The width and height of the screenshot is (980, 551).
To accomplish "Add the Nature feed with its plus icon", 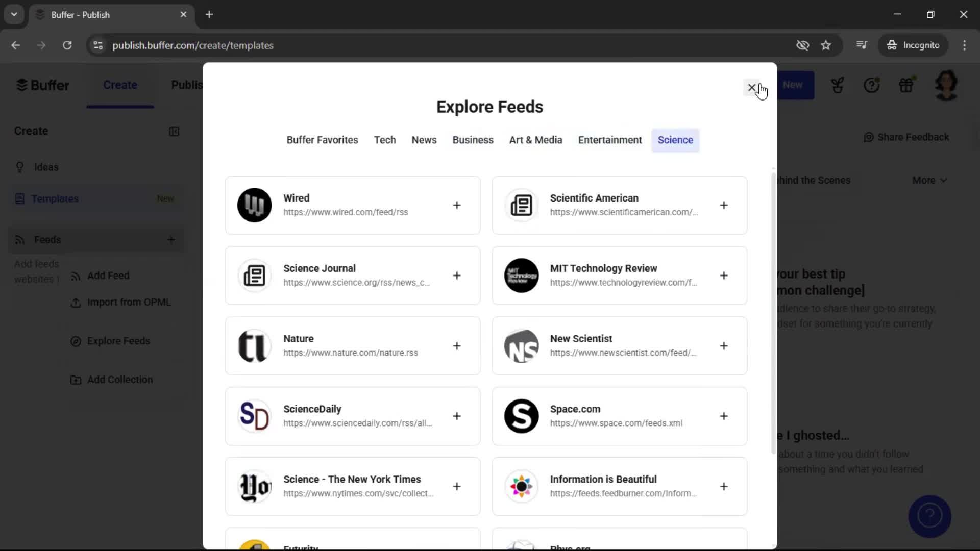I will point(457,346).
